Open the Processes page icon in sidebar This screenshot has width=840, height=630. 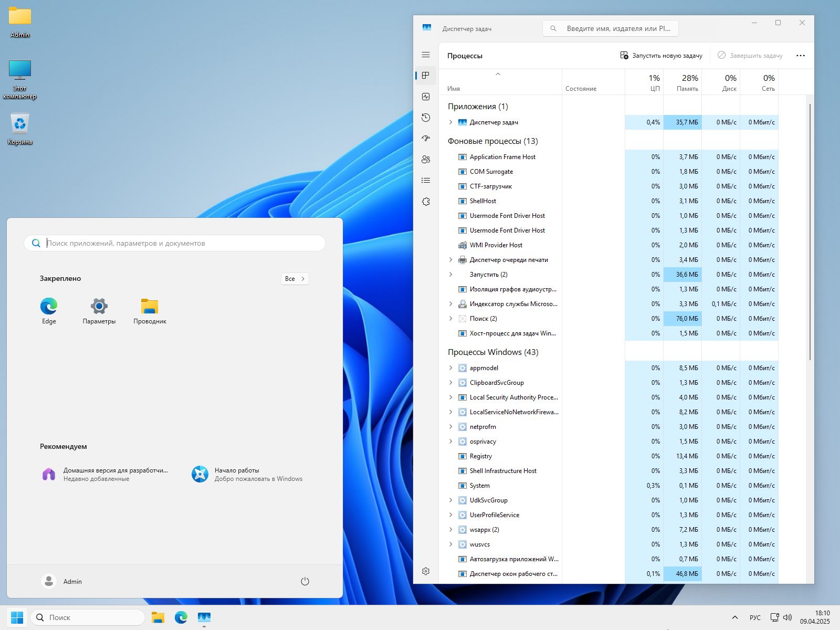426,76
